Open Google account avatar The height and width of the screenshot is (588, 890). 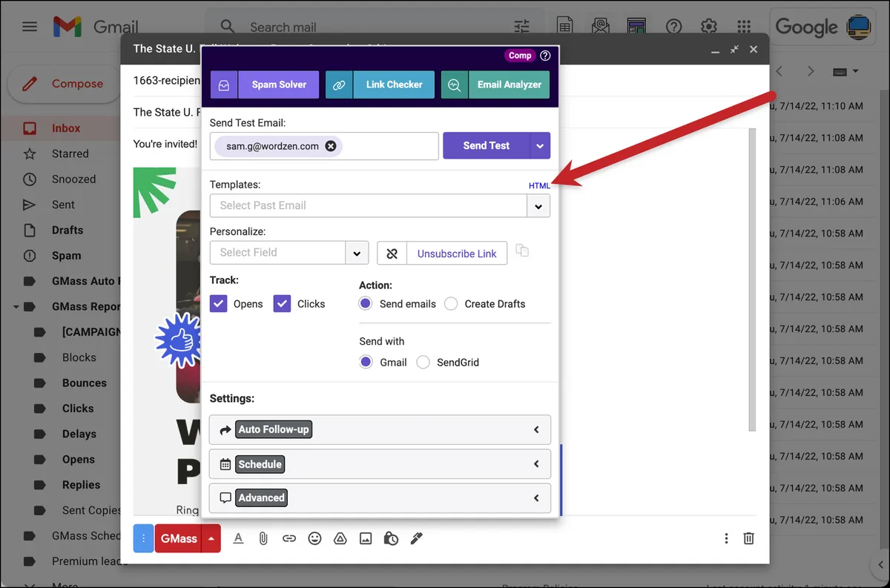tap(860, 27)
